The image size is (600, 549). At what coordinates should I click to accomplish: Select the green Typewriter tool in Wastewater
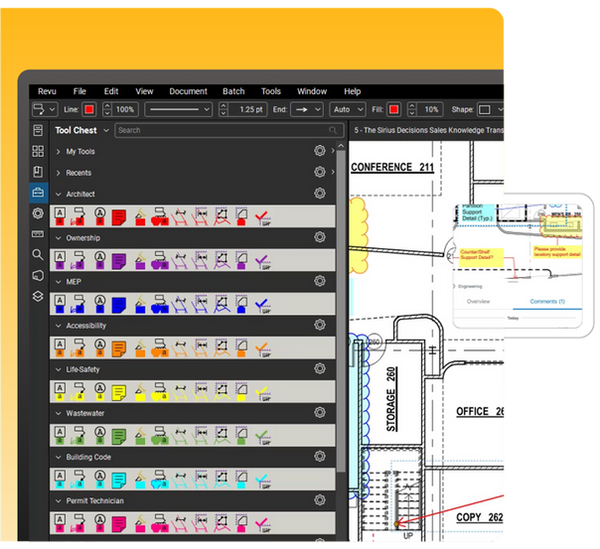pos(100,436)
